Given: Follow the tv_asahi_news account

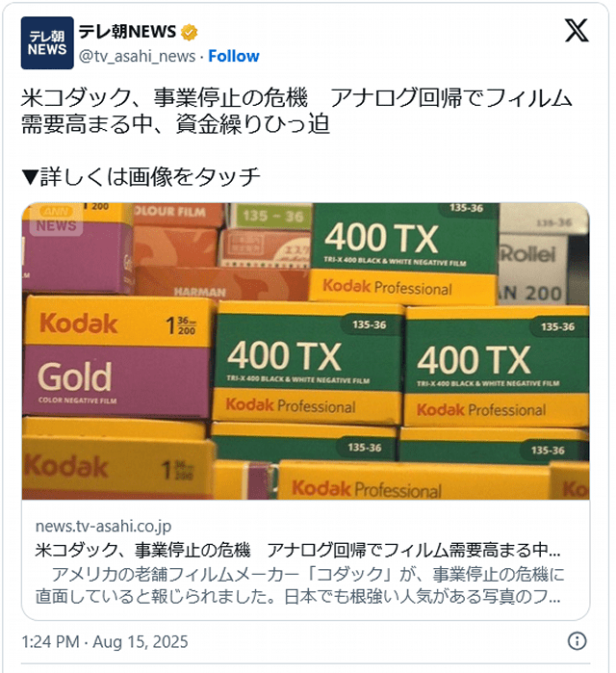Looking at the screenshot, I should pyautogui.click(x=234, y=56).
